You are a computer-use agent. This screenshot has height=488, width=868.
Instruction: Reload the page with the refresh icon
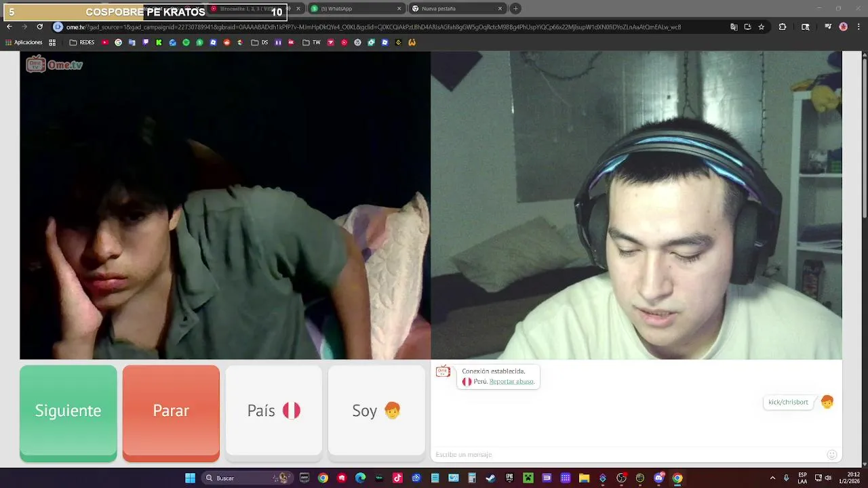pyautogui.click(x=39, y=27)
